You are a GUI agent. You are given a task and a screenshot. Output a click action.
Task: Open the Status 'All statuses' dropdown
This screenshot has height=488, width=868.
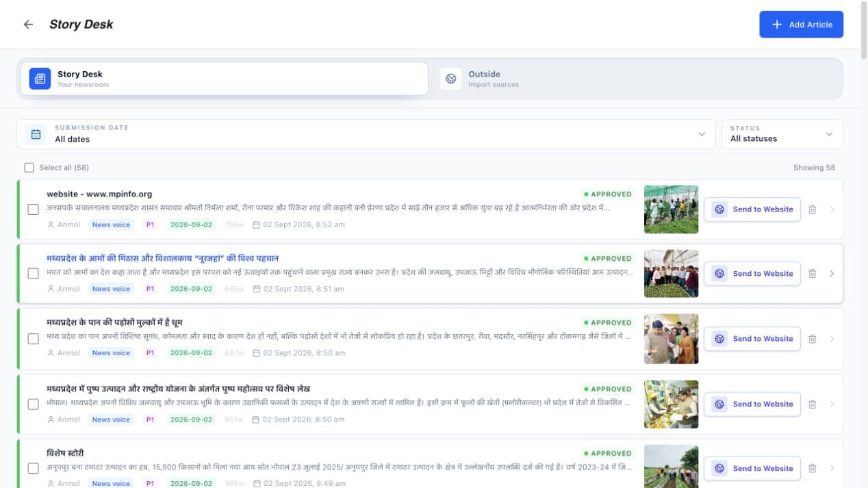coord(782,134)
